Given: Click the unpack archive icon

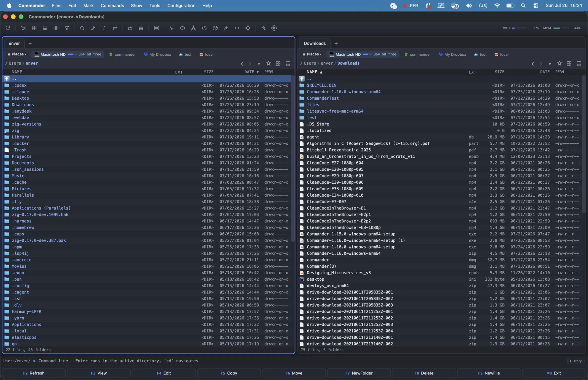Looking at the screenshot, I should pyautogui.click(x=141, y=28).
